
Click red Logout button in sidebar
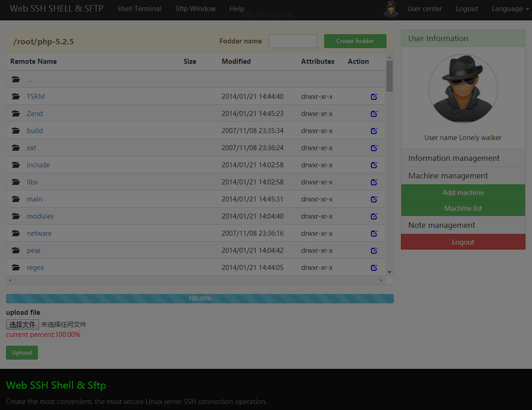[x=463, y=242]
